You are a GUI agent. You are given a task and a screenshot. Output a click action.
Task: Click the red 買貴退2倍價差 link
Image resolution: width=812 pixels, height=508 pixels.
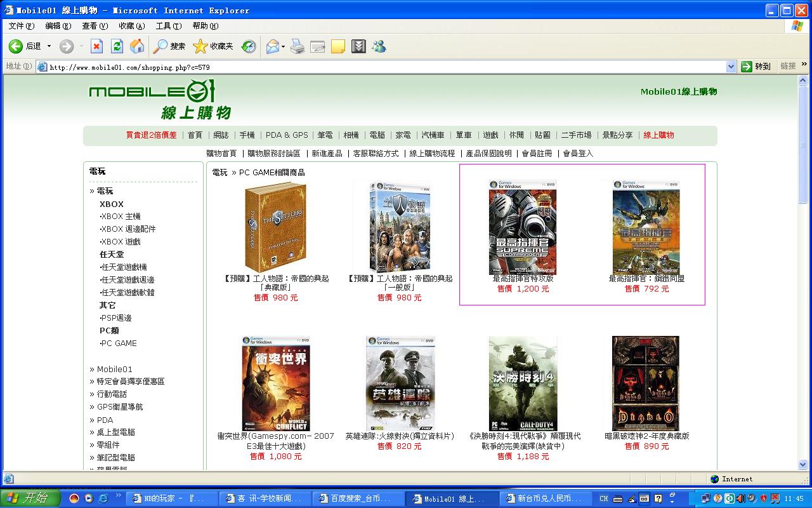pos(151,135)
